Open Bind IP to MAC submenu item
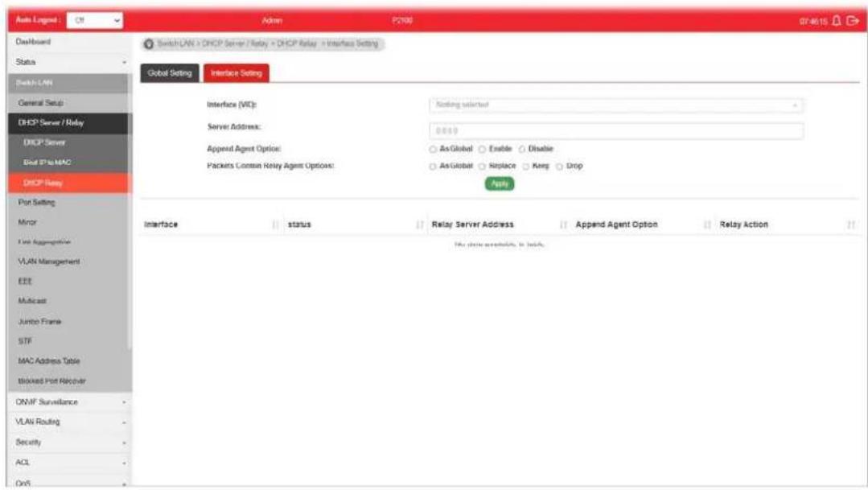Viewport: 868px width, 490px height. 68,163
